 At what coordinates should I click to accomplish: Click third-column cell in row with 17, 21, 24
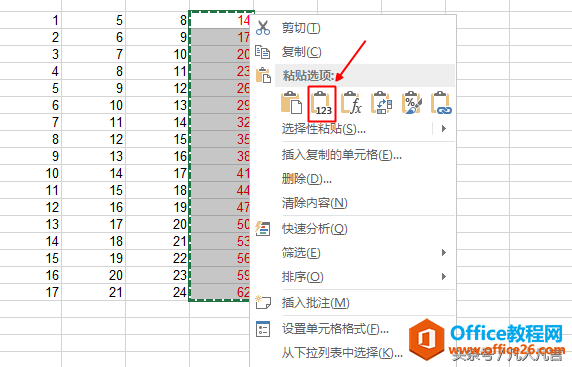tap(157, 292)
